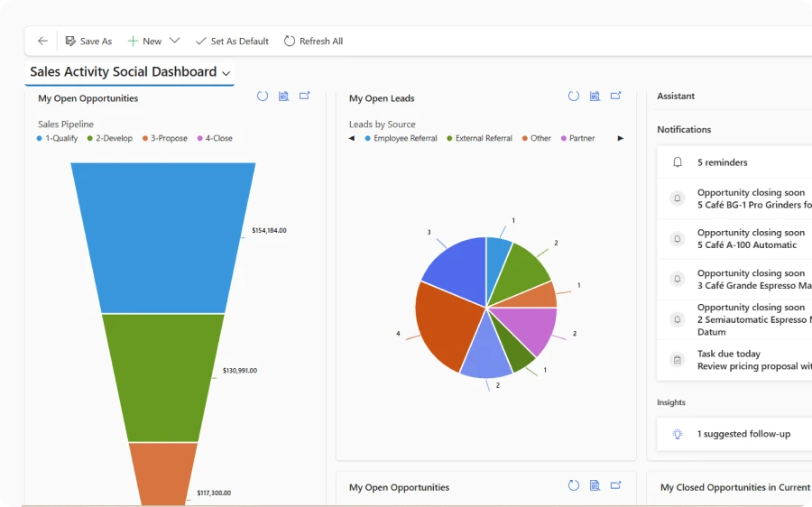Click the $130,991.00 funnel value label
Screen dimensions: 812x507
click(x=240, y=371)
